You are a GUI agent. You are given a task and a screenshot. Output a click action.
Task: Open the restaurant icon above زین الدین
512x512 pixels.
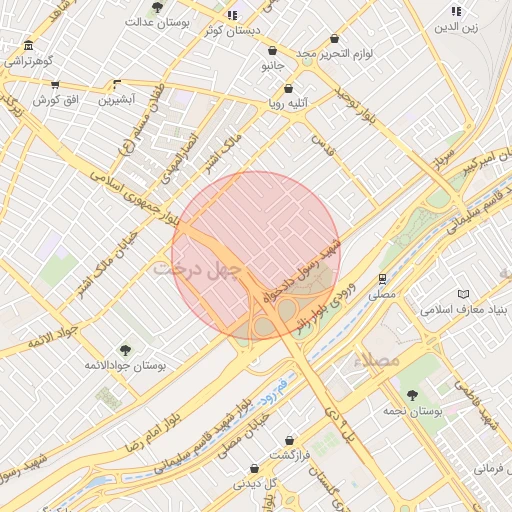tap(456, 11)
